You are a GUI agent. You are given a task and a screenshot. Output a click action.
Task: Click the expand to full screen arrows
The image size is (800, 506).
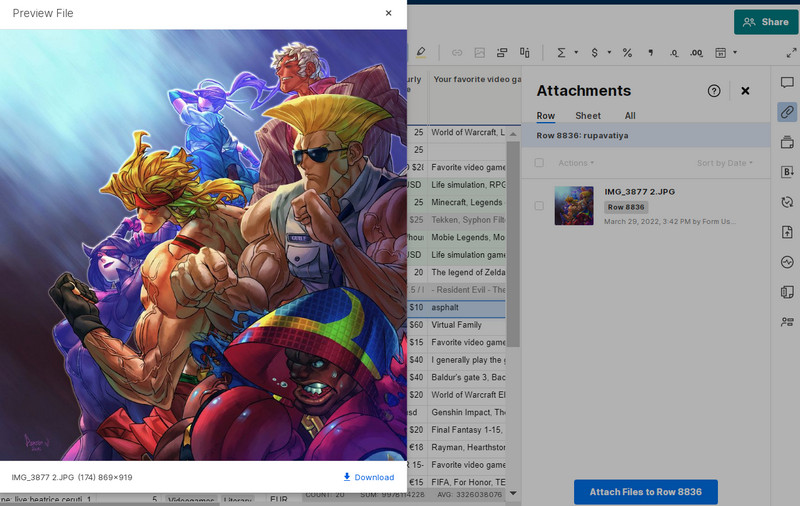791,53
